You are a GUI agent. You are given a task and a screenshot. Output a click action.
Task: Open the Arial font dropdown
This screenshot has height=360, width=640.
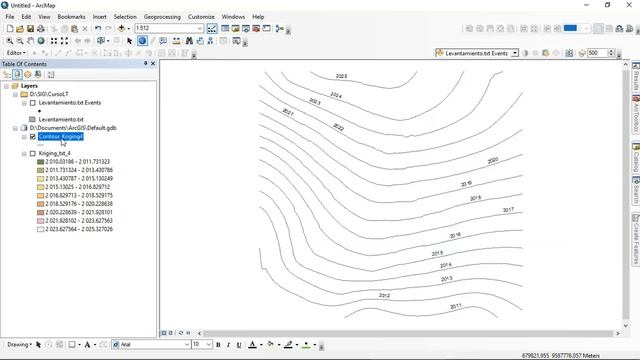pyautogui.click(x=187, y=345)
